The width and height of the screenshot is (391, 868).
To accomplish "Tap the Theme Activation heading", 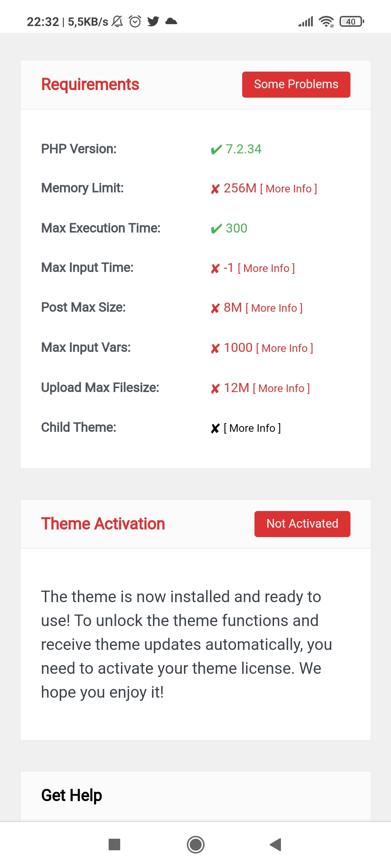I will (x=103, y=524).
